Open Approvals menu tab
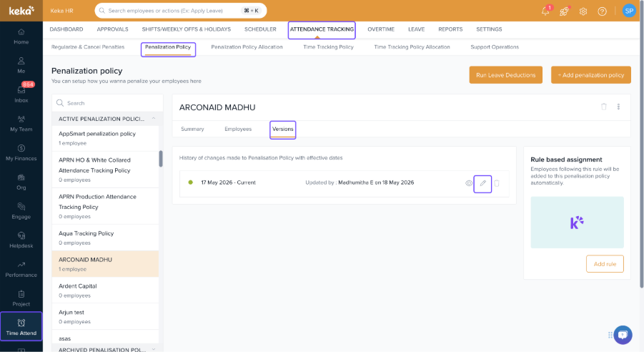 click(x=112, y=29)
